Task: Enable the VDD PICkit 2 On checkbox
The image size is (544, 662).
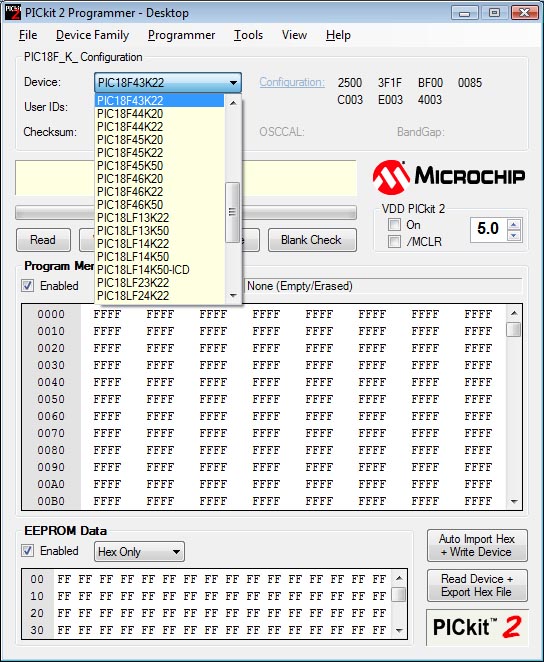Action: [x=394, y=225]
